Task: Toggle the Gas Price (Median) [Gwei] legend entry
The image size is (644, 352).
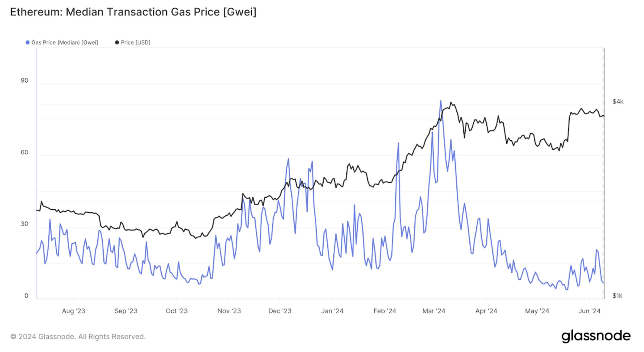Action: (x=62, y=43)
